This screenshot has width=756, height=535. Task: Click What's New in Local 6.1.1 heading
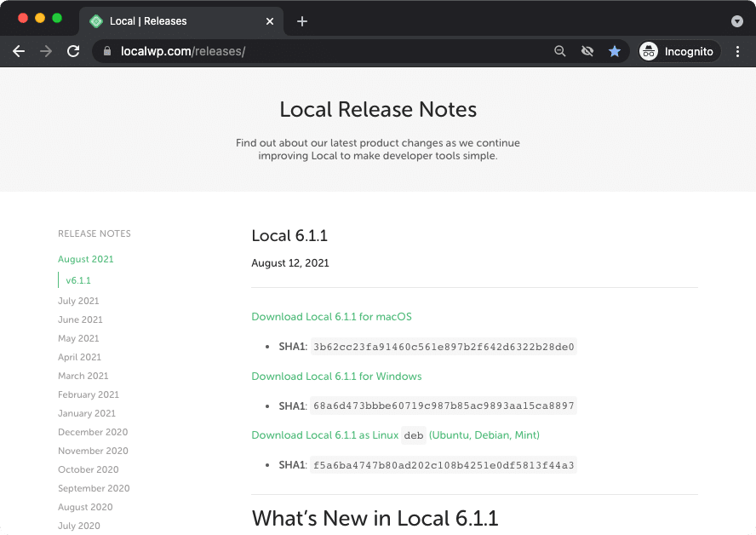click(375, 519)
